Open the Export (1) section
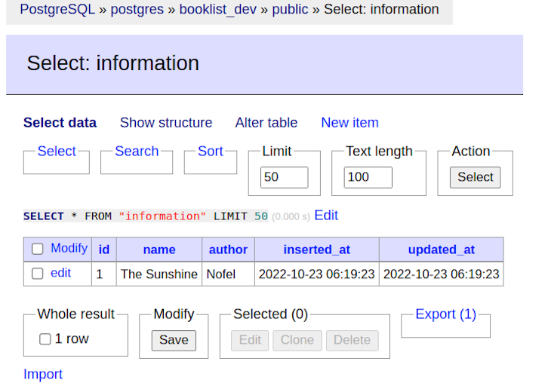 445,314
